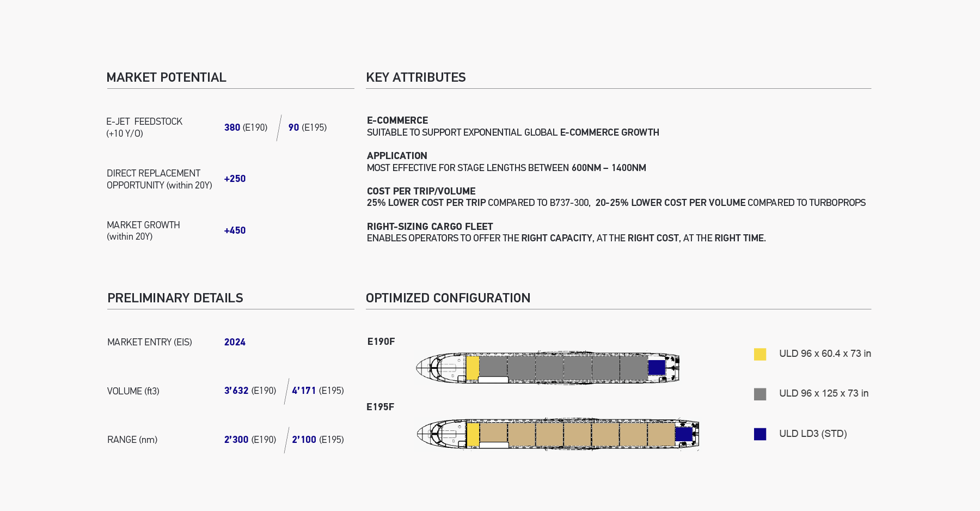Click the +450 market growth value
This screenshot has width=980, height=511.
tap(235, 230)
